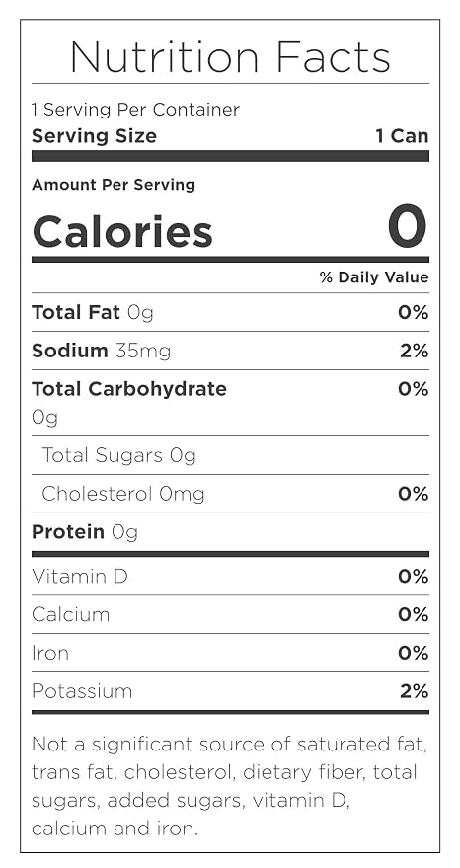Click the Not a significant source footnote
This screenshot has height=868, width=460.
click(229, 785)
